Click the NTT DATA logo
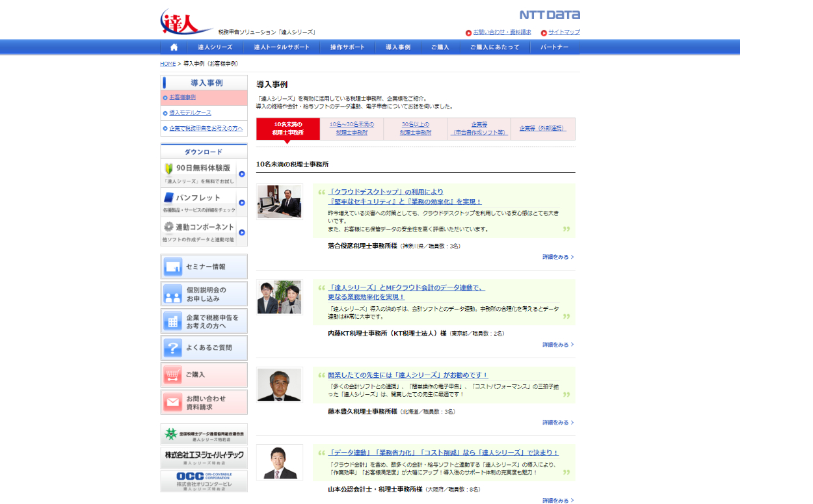Screen dimensions: 813x504 click(550, 14)
